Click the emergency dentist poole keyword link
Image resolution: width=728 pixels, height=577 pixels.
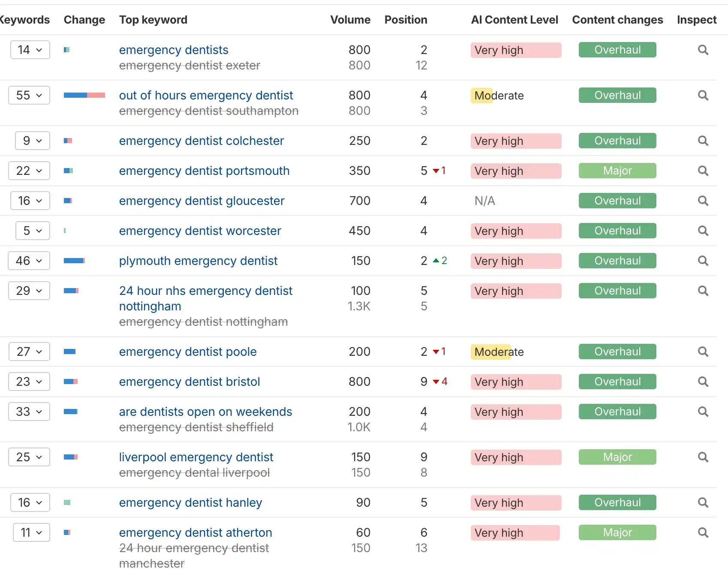188,352
